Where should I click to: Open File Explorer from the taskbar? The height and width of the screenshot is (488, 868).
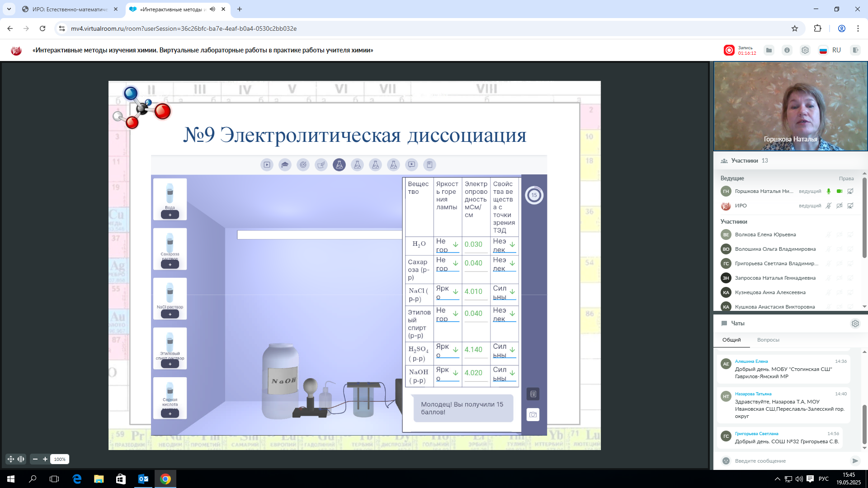click(99, 479)
